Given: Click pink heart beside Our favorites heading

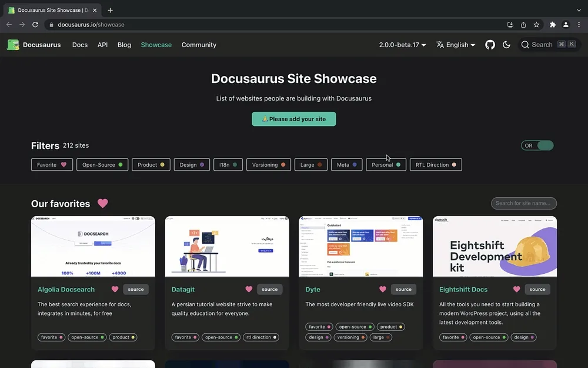Looking at the screenshot, I should click(x=103, y=203).
